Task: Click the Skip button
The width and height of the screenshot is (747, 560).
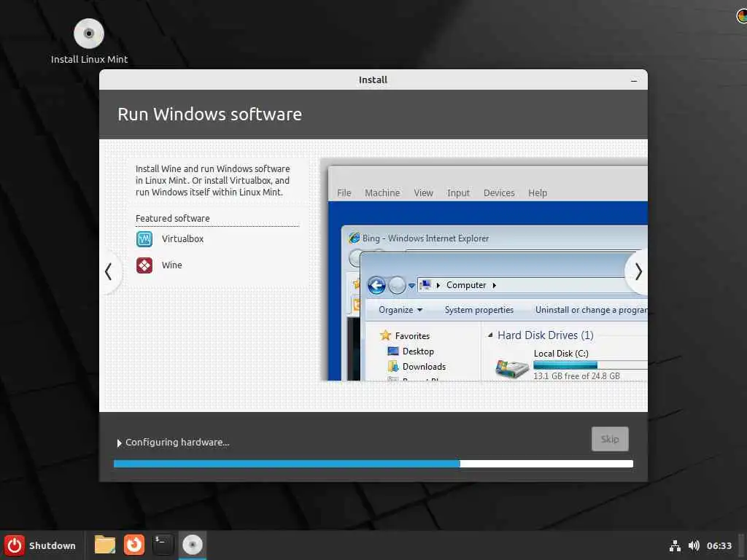Action: pyautogui.click(x=610, y=439)
